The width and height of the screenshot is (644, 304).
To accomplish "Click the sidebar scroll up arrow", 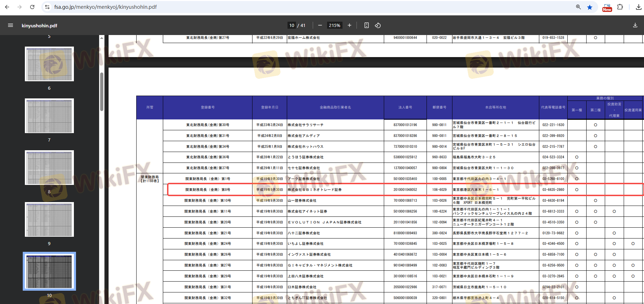I will point(102,38).
